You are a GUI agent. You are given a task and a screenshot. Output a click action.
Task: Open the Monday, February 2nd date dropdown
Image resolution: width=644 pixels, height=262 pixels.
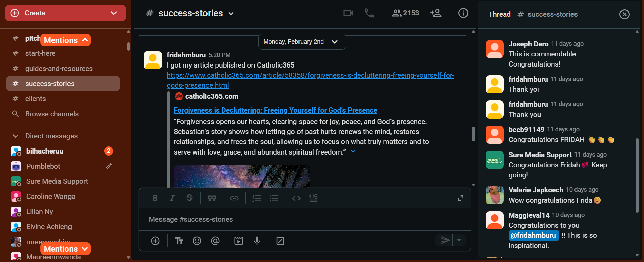[302, 42]
